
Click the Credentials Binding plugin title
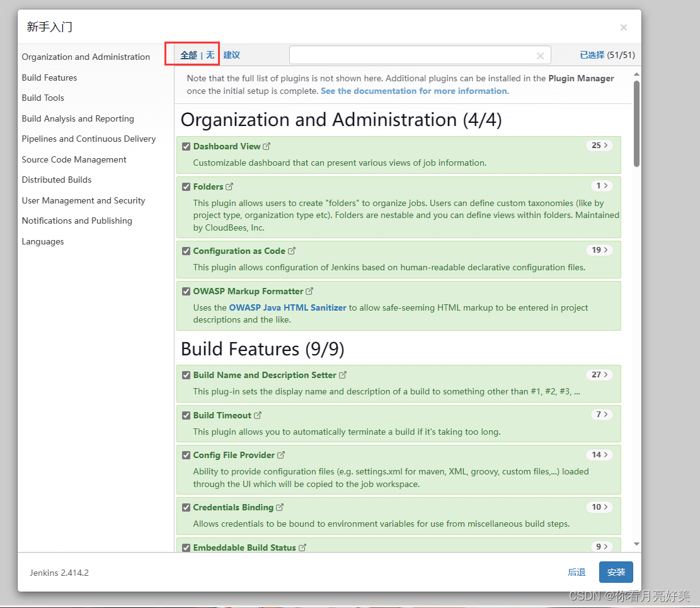234,507
